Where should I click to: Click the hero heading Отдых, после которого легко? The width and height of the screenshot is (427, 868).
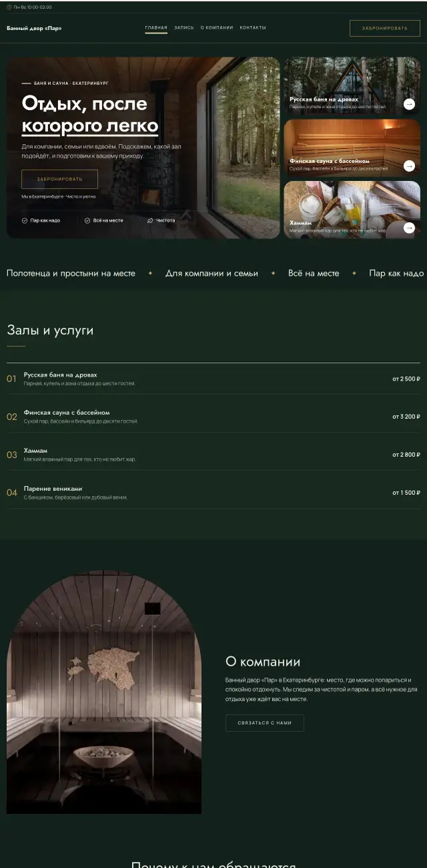click(x=90, y=114)
